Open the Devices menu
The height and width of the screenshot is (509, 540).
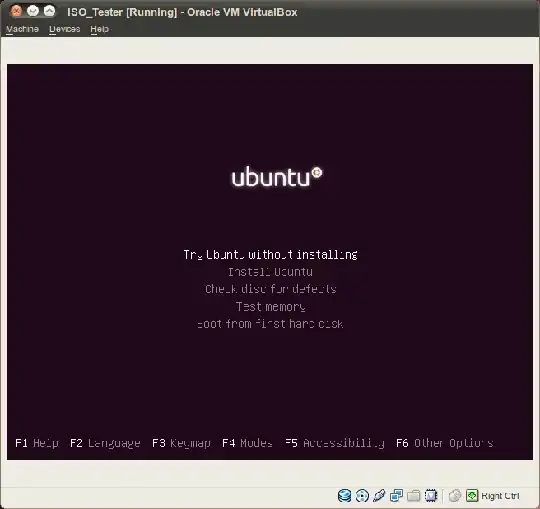point(65,29)
